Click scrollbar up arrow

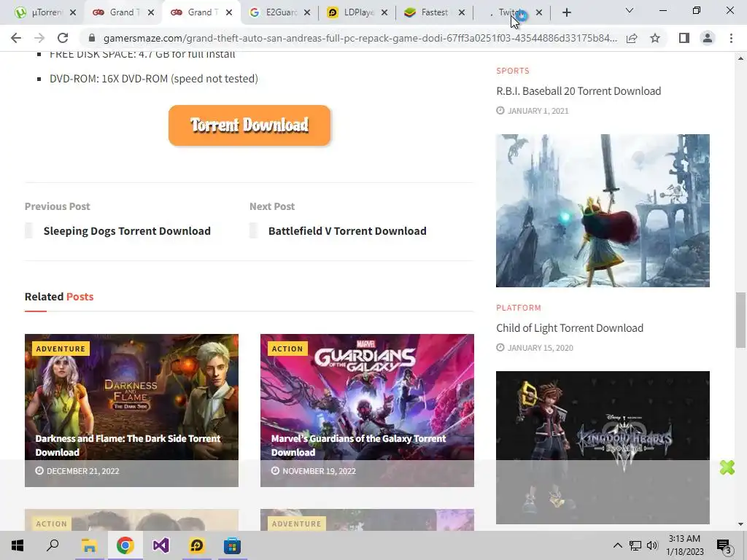point(740,58)
